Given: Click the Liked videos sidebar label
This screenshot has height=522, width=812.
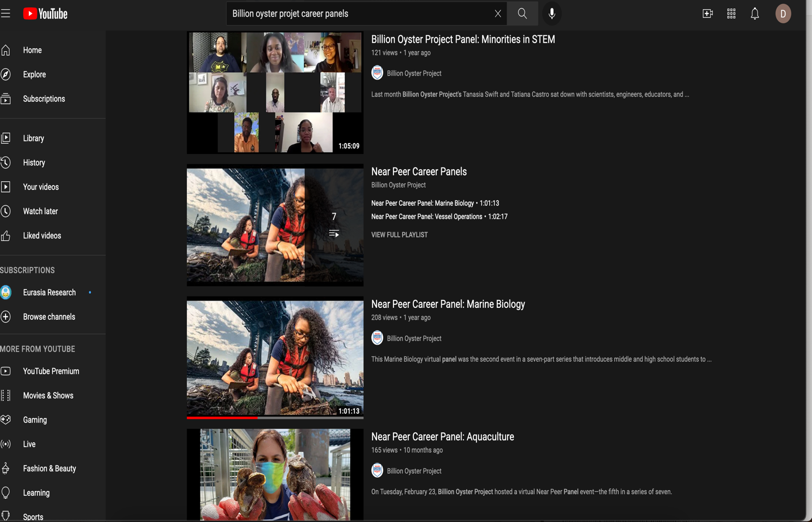Looking at the screenshot, I should [42, 236].
